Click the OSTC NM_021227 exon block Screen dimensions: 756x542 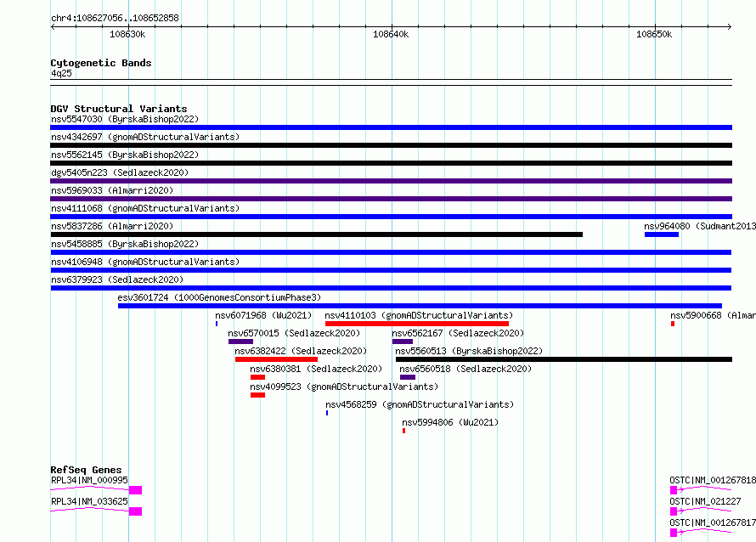pyautogui.click(x=674, y=511)
